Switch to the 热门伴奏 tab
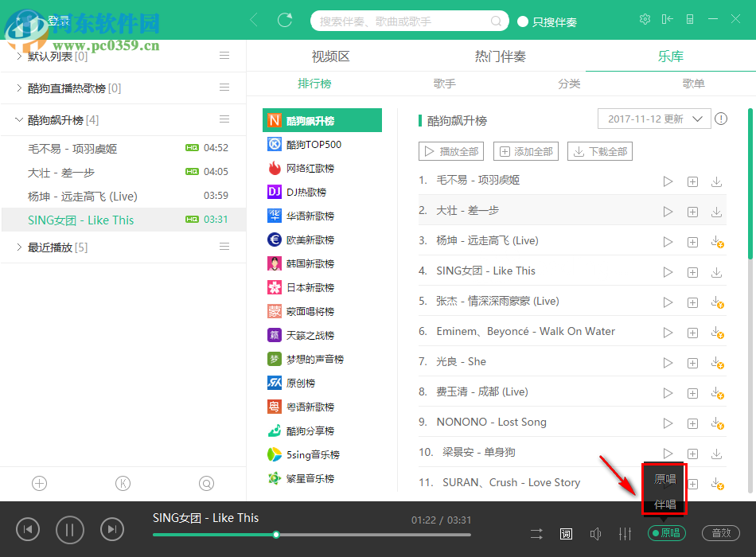Image resolution: width=756 pixels, height=557 pixels. 501,56
